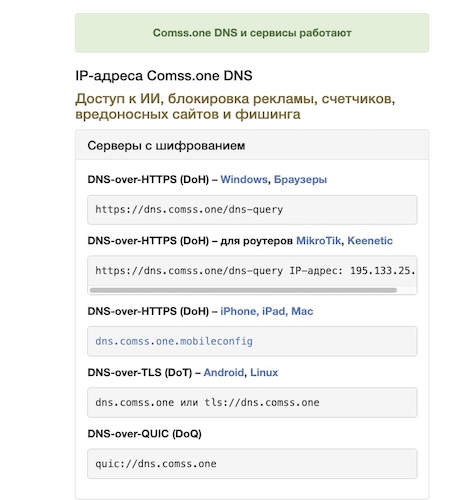Image resolution: width=462 pixels, height=500 pixels.
Task: Open the Linux setup link
Action: (264, 372)
